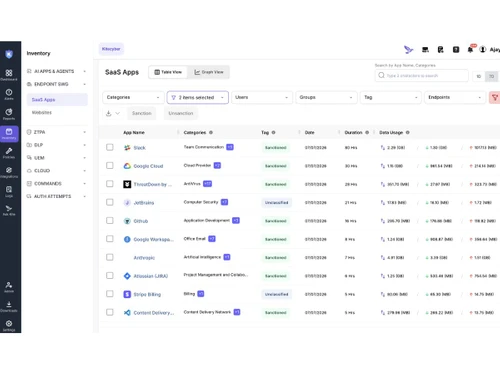Check the box for the Stripe Billing row
The width and height of the screenshot is (500, 375).
110,294
